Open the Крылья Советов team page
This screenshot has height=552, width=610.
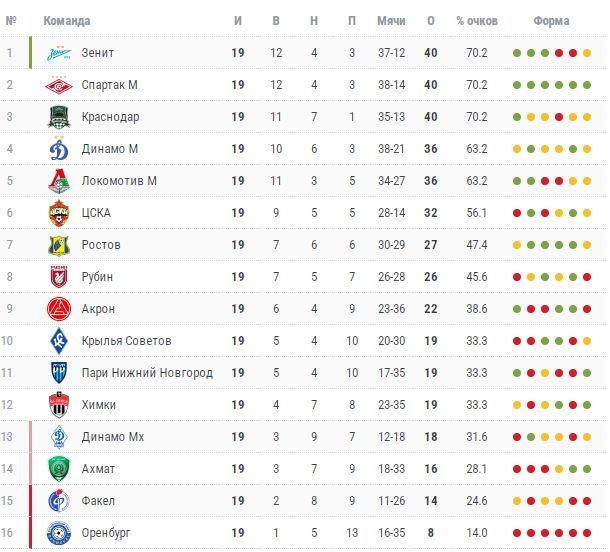(x=127, y=341)
